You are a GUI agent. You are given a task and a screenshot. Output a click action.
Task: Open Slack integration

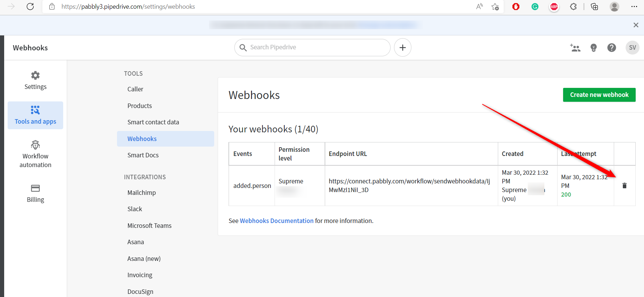135,209
